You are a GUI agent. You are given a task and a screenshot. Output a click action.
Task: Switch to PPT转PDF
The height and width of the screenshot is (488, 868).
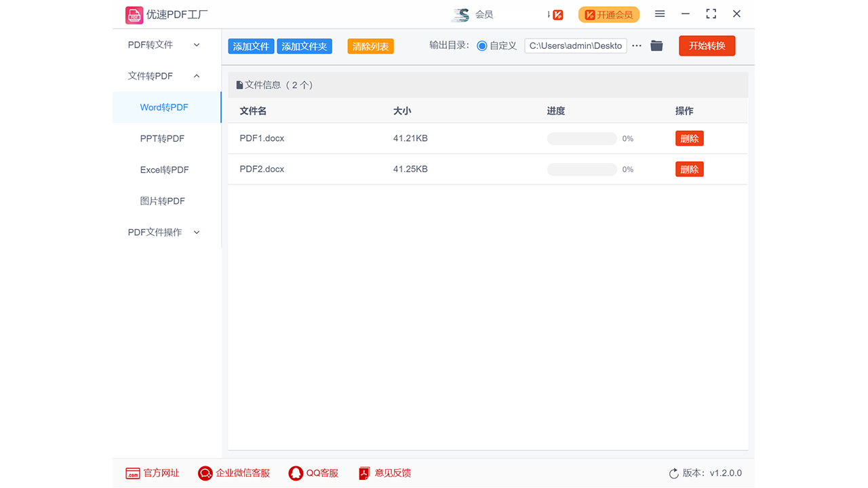click(x=162, y=138)
